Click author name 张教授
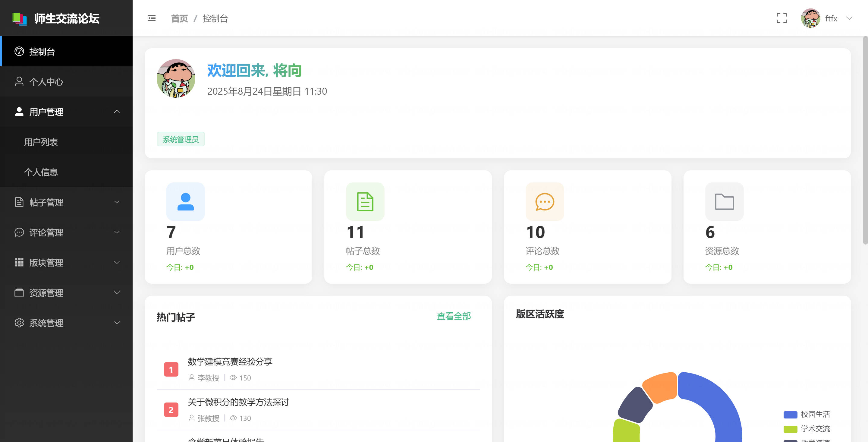 [x=208, y=418]
